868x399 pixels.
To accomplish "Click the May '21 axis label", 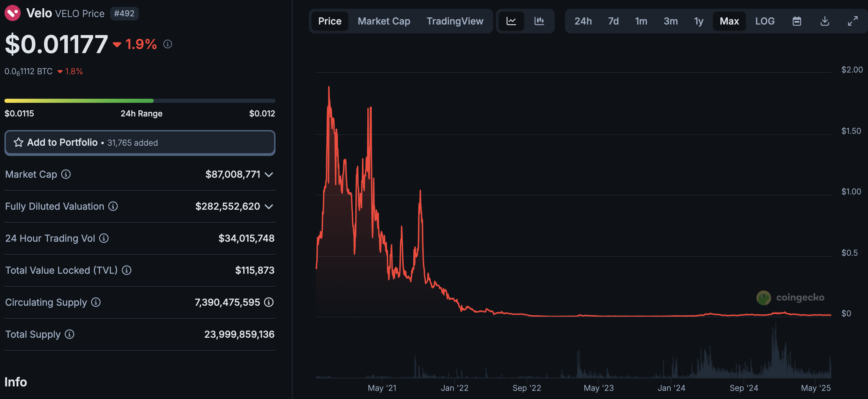I will 382,388.
